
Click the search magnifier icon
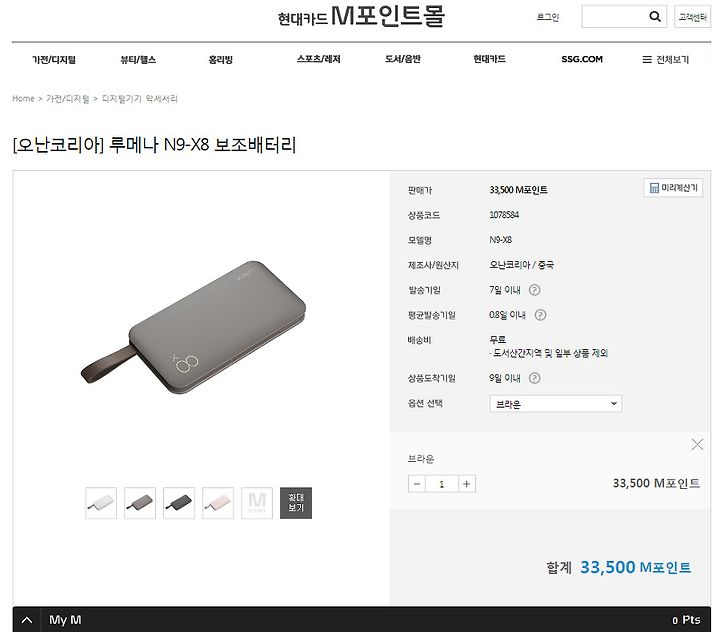point(655,17)
